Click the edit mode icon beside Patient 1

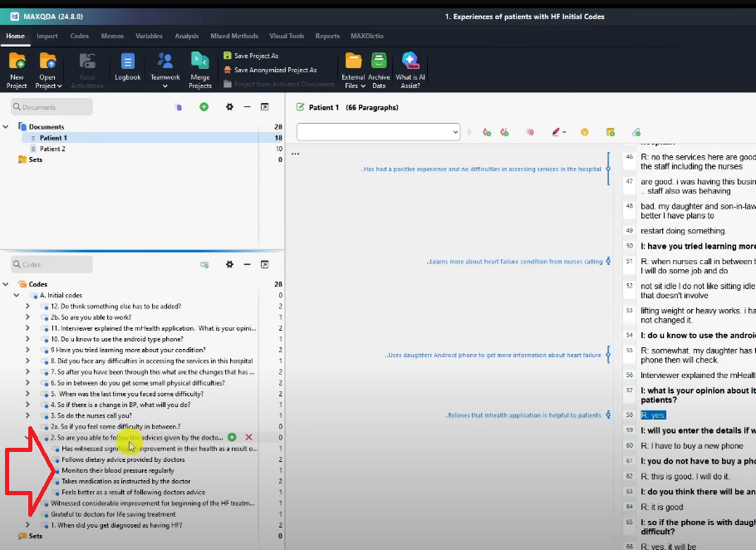point(301,107)
